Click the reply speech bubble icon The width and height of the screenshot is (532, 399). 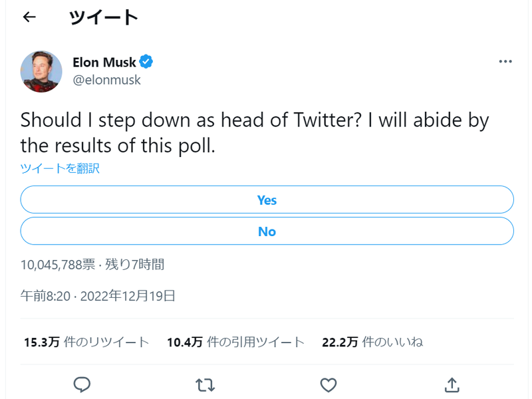click(82, 384)
